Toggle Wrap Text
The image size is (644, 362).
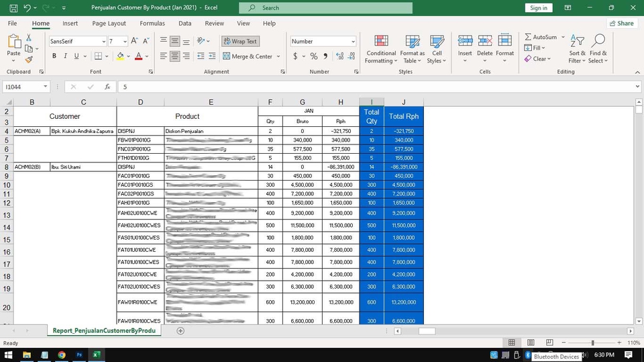tap(240, 41)
